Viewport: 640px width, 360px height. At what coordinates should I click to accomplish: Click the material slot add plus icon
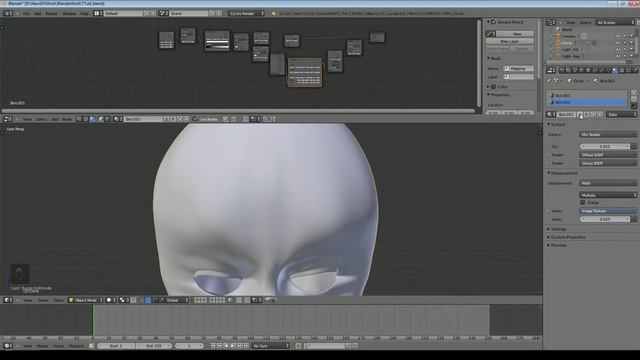click(x=634, y=93)
